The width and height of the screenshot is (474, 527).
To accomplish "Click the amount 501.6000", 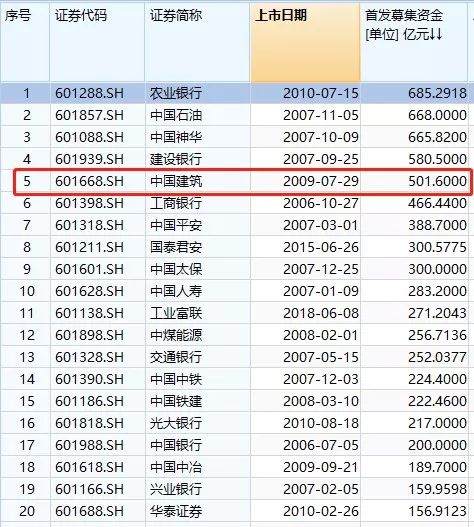I will (437, 181).
